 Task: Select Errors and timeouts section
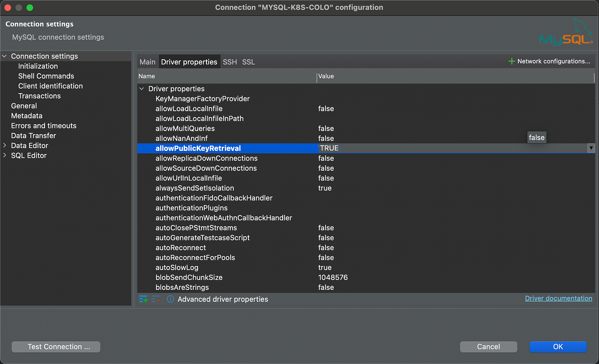click(43, 125)
